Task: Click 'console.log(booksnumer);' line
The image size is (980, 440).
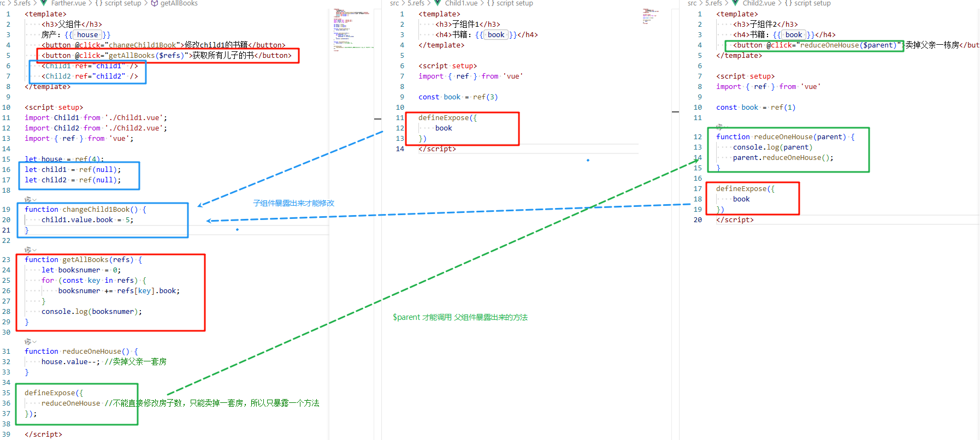Action: coord(92,312)
